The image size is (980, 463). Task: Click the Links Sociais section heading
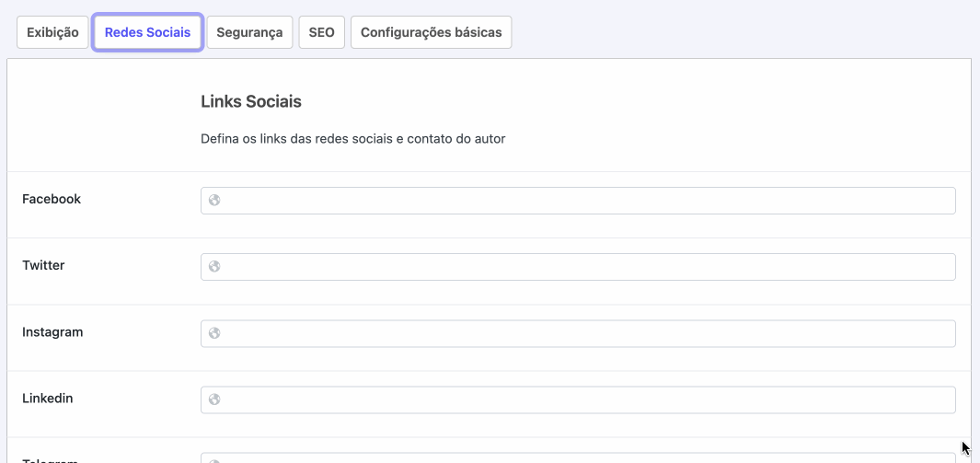coord(251,102)
